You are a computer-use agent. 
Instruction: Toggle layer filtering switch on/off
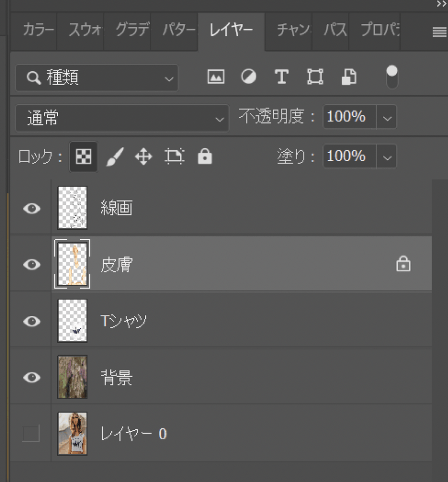[x=392, y=77]
